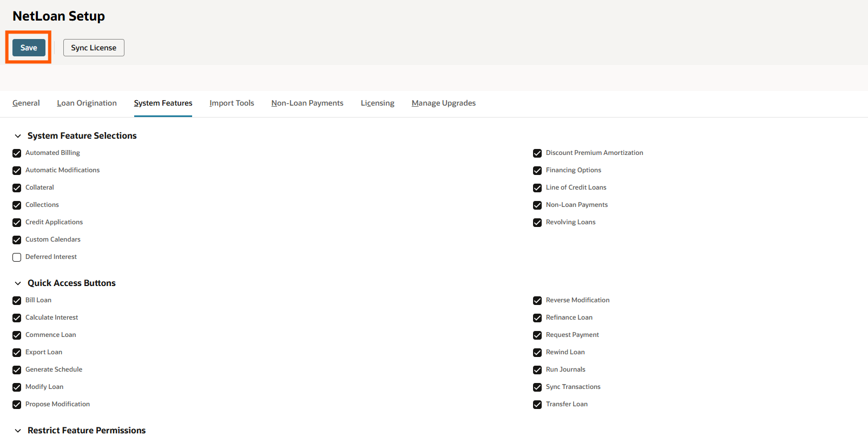Screen dimensions: 868x435
Task: Disable the Collateral feature checkbox
Action: [17, 188]
